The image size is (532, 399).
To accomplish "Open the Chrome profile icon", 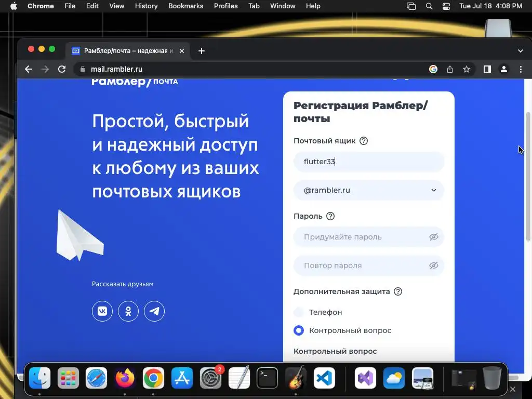I will point(504,69).
